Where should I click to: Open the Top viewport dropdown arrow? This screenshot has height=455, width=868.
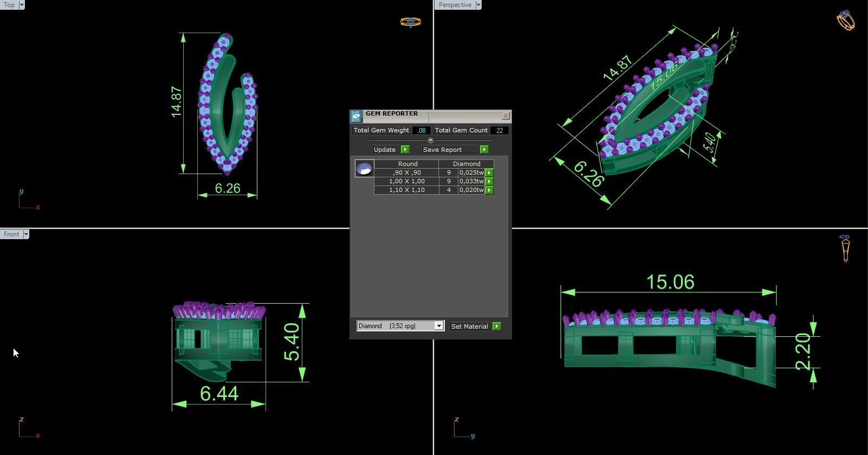pos(22,5)
